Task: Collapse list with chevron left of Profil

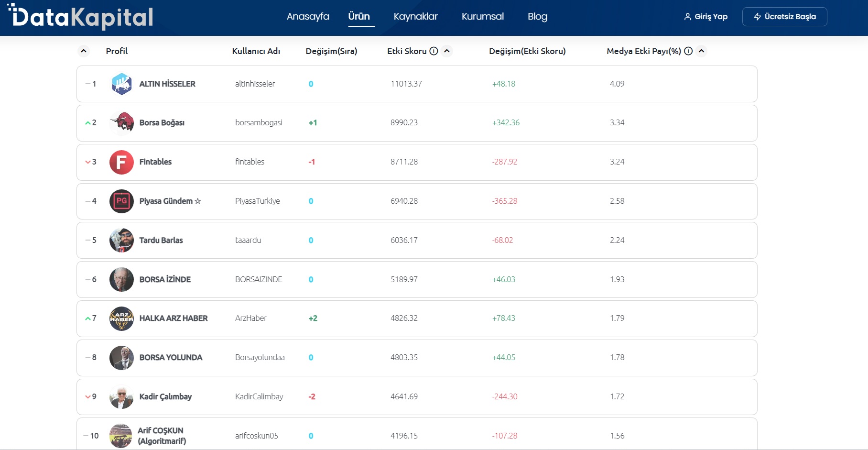Action: (x=84, y=51)
